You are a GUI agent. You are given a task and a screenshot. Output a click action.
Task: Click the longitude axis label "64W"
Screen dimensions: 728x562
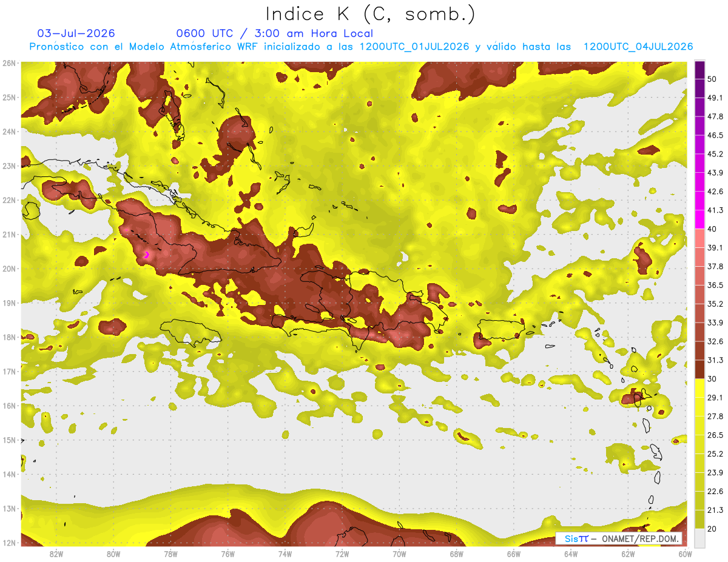[x=571, y=554]
